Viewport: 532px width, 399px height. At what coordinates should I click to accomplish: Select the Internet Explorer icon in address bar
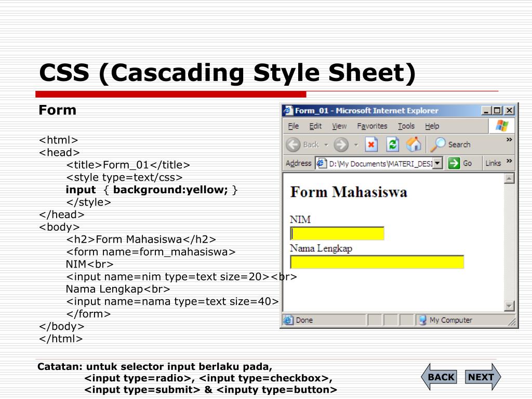click(320, 163)
